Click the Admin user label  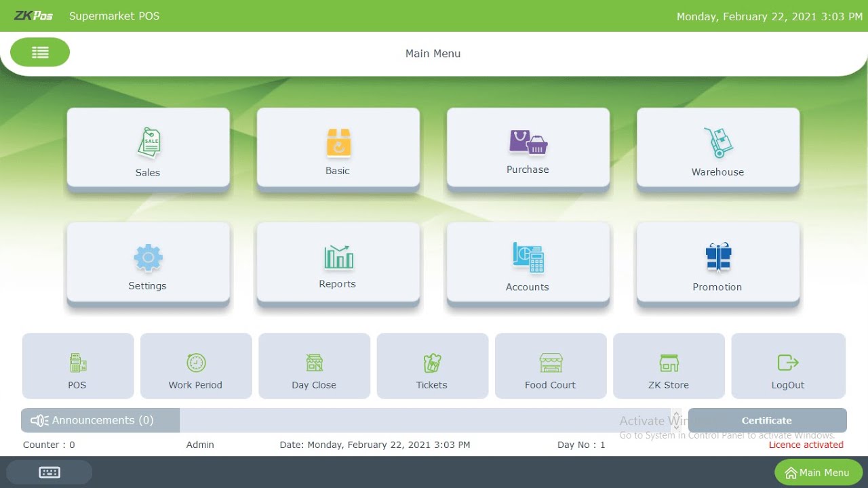[200, 445]
